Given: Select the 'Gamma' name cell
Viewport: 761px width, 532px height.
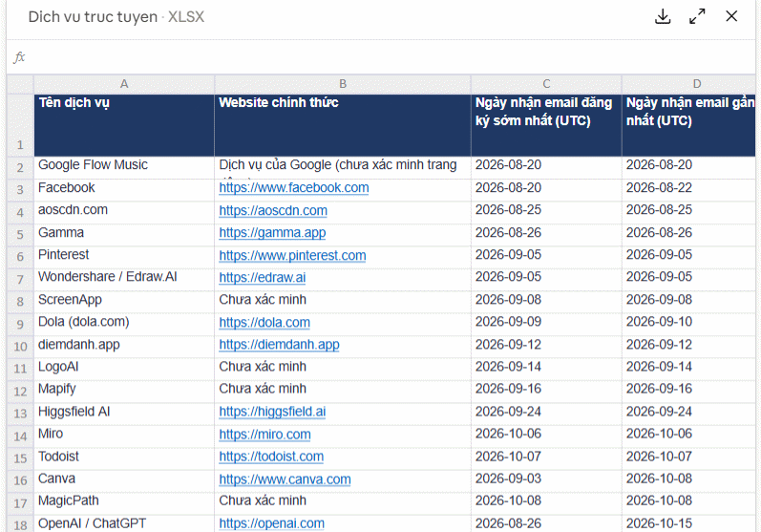Looking at the screenshot, I should coord(124,234).
